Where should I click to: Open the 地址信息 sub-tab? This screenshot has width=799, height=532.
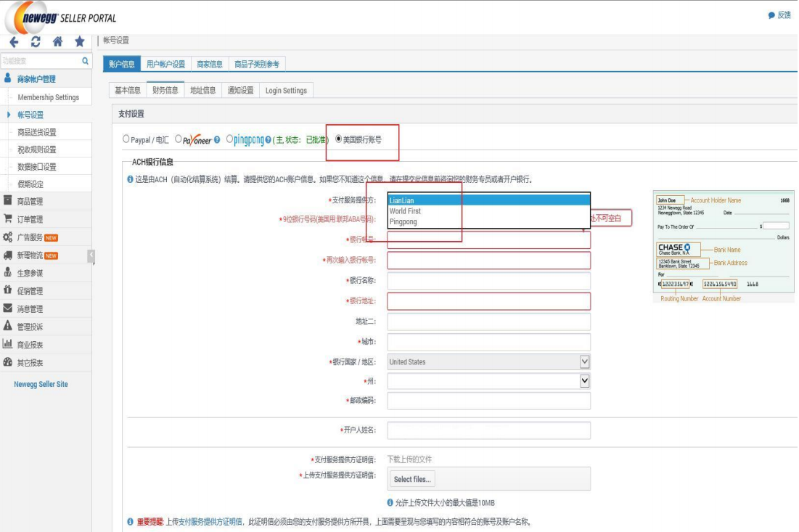click(202, 90)
